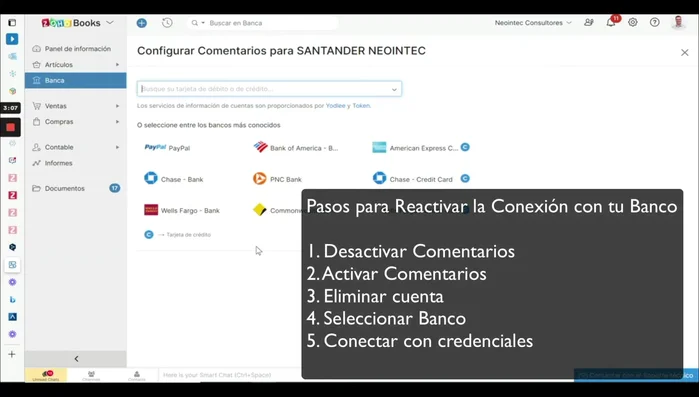The height and width of the screenshot is (397, 699).
Task: Open Channels in bottom bar
Action: click(x=91, y=375)
